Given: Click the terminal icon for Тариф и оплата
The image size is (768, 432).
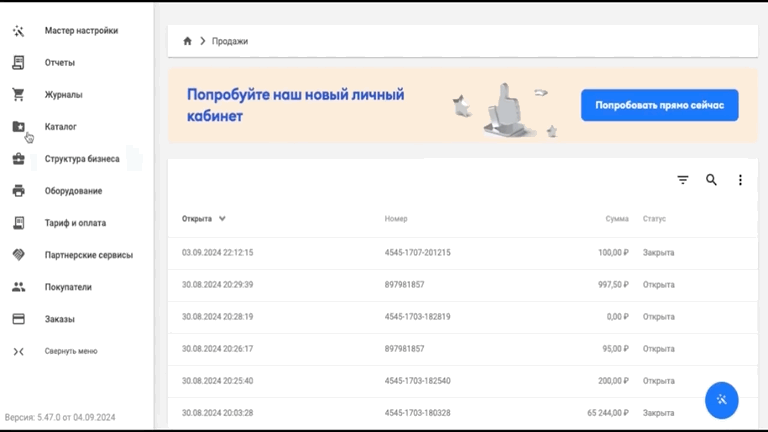Looking at the screenshot, I should pyautogui.click(x=19, y=223).
